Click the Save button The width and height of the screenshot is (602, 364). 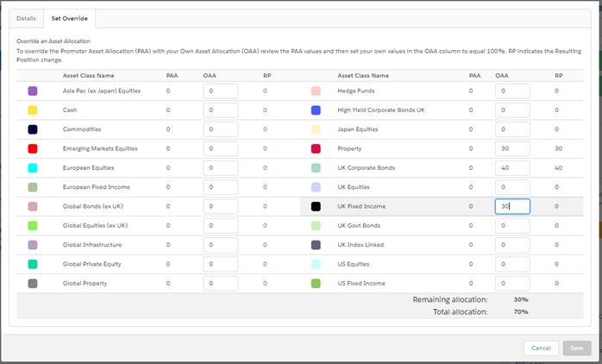coord(577,348)
